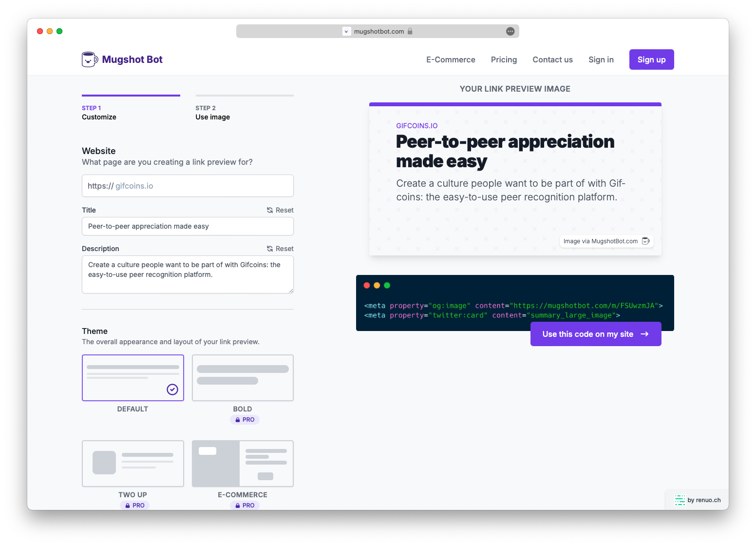Screen dimensions: 756x546
Task: Click the renuo.ch logo icon
Action: pyautogui.click(x=680, y=500)
